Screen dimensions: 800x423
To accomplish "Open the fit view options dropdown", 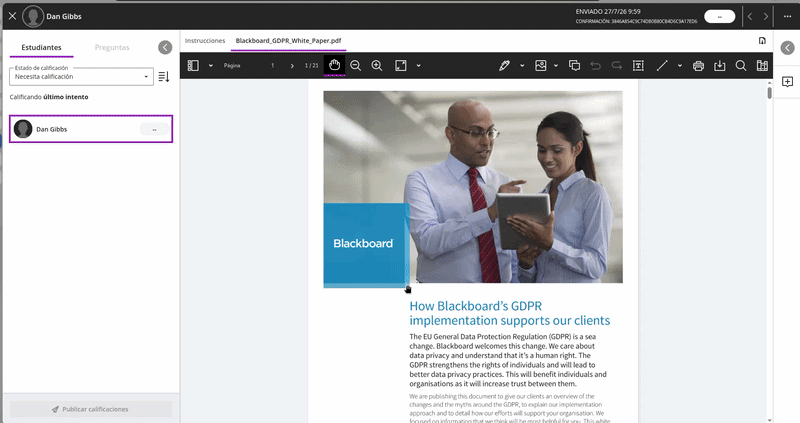I will [x=418, y=65].
